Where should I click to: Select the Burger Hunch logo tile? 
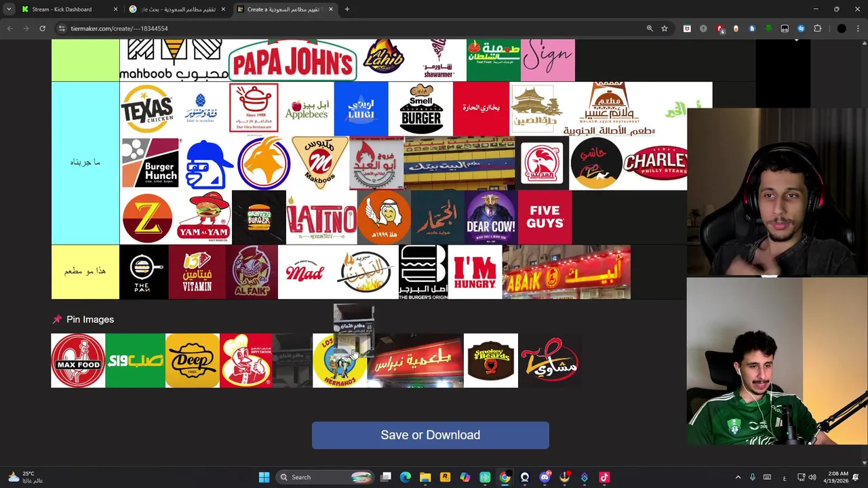150,163
